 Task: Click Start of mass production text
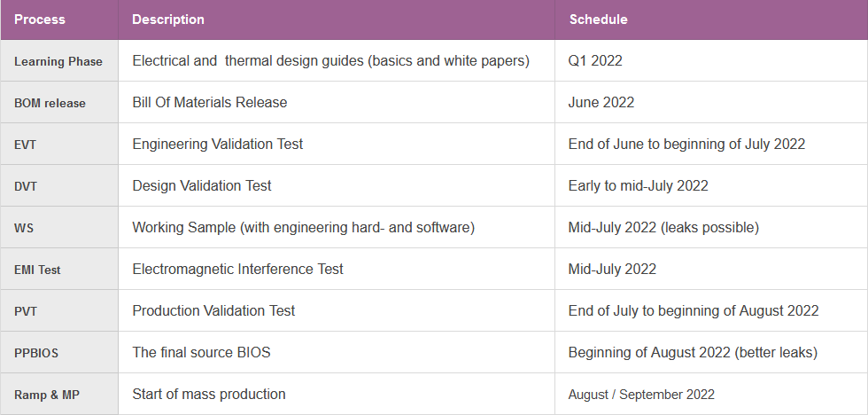click(209, 394)
